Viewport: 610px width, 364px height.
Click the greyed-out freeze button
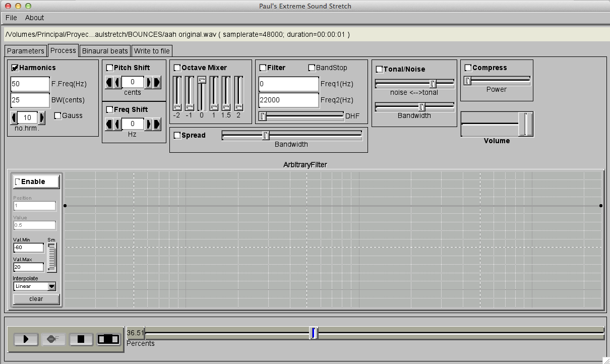53,339
